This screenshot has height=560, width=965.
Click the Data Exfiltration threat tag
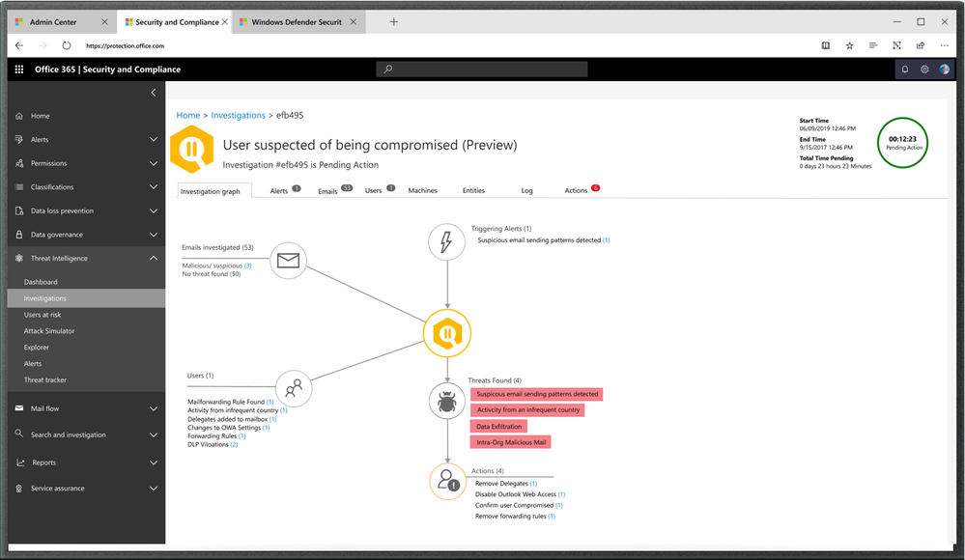pyautogui.click(x=499, y=427)
